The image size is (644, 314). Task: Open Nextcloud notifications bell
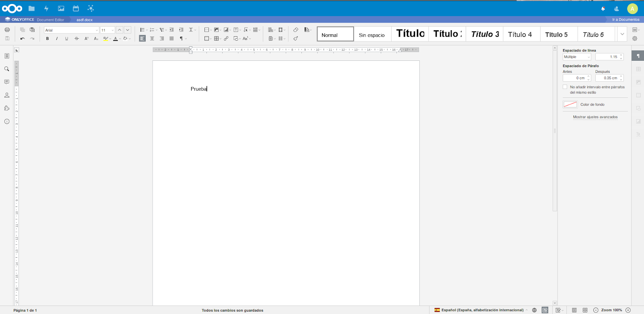coord(603,8)
